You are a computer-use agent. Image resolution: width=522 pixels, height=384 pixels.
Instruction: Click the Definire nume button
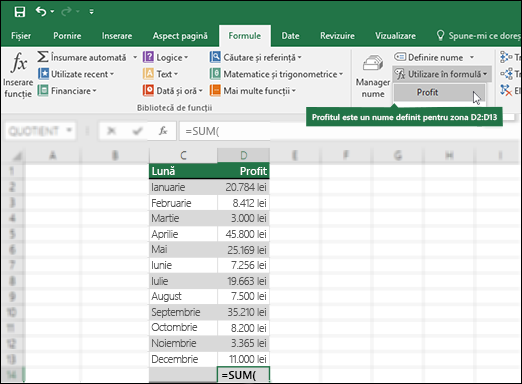click(x=429, y=57)
